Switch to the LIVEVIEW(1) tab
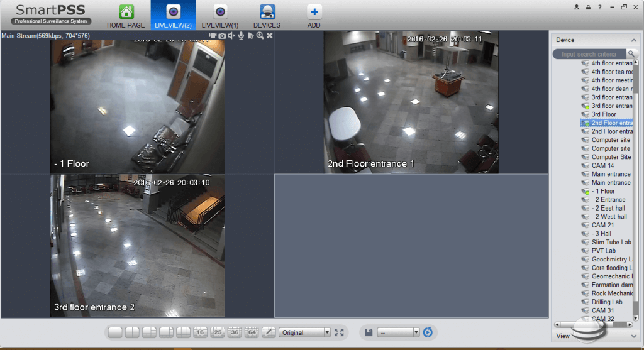Image resolution: width=644 pixels, height=350 pixels. [x=220, y=16]
